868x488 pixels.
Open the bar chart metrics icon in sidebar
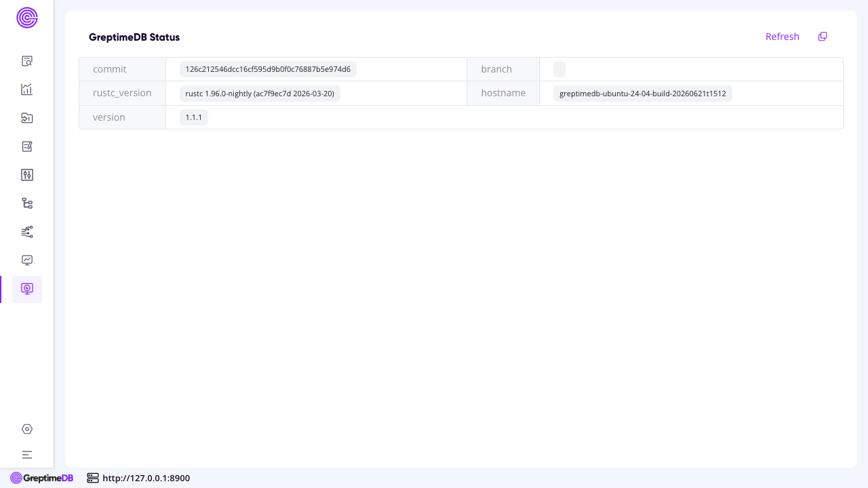27,89
